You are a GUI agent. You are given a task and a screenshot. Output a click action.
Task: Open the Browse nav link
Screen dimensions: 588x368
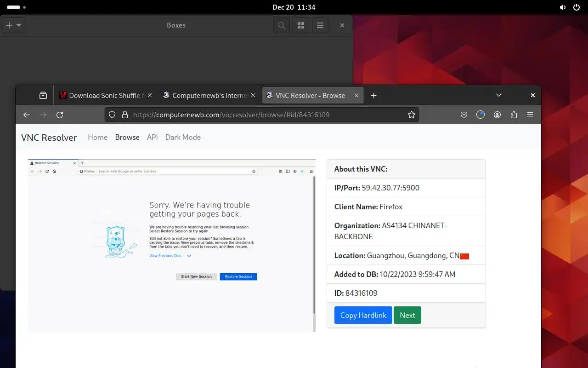pyautogui.click(x=127, y=138)
